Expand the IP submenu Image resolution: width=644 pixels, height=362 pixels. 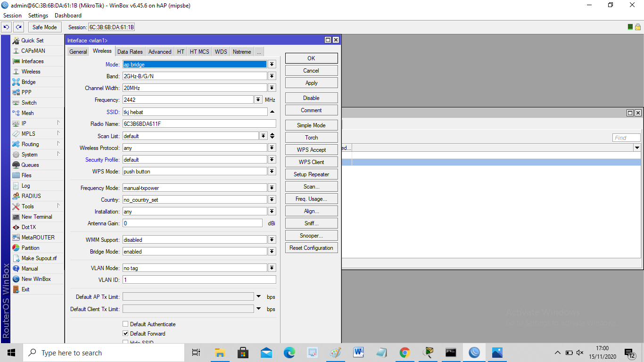click(x=58, y=123)
